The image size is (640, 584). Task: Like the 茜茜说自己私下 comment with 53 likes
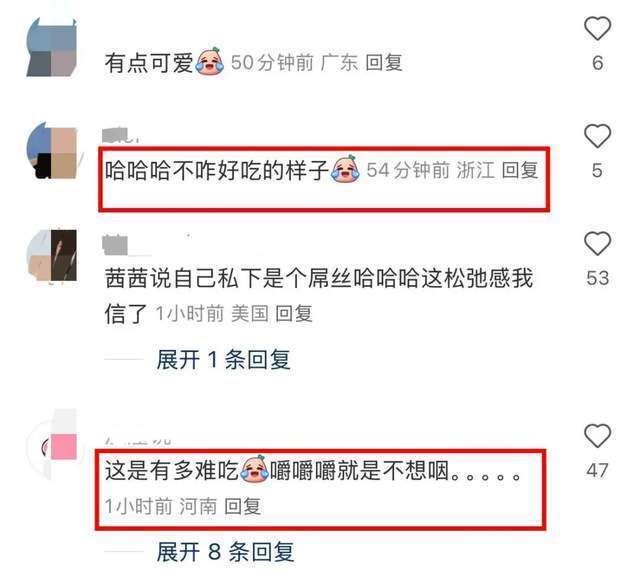click(x=597, y=244)
